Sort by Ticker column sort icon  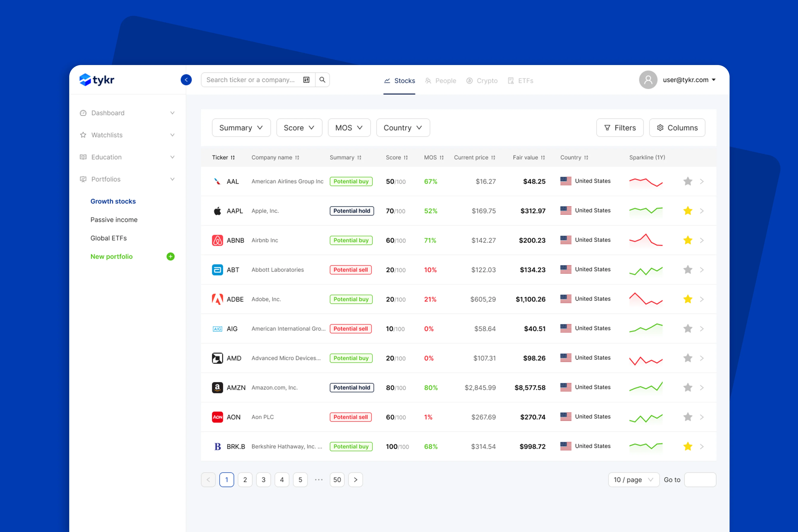pyautogui.click(x=233, y=157)
